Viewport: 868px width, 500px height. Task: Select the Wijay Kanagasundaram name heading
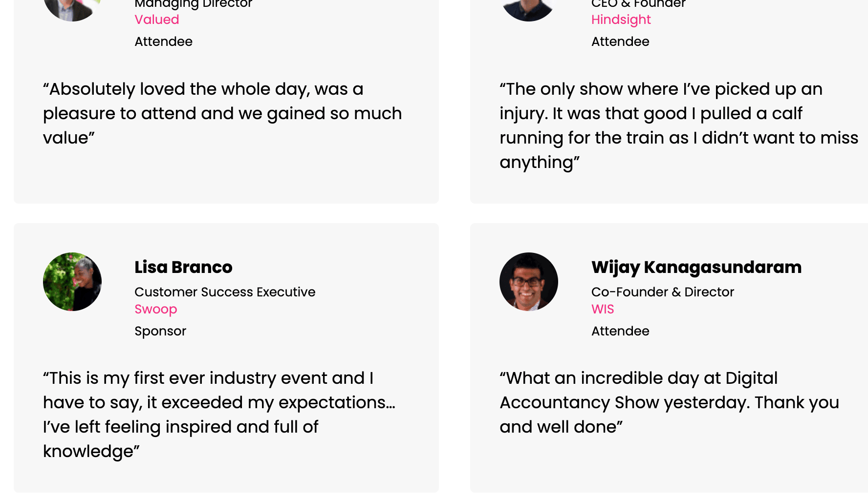pyautogui.click(x=696, y=267)
